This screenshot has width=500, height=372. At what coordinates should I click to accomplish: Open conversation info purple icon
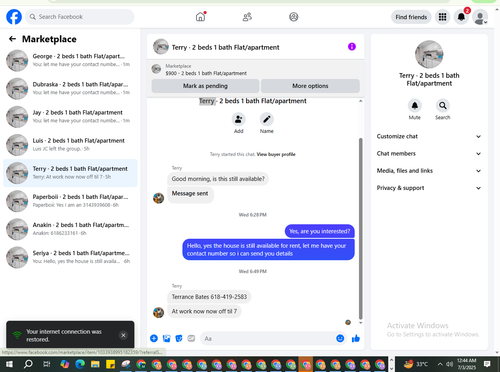click(352, 47)
